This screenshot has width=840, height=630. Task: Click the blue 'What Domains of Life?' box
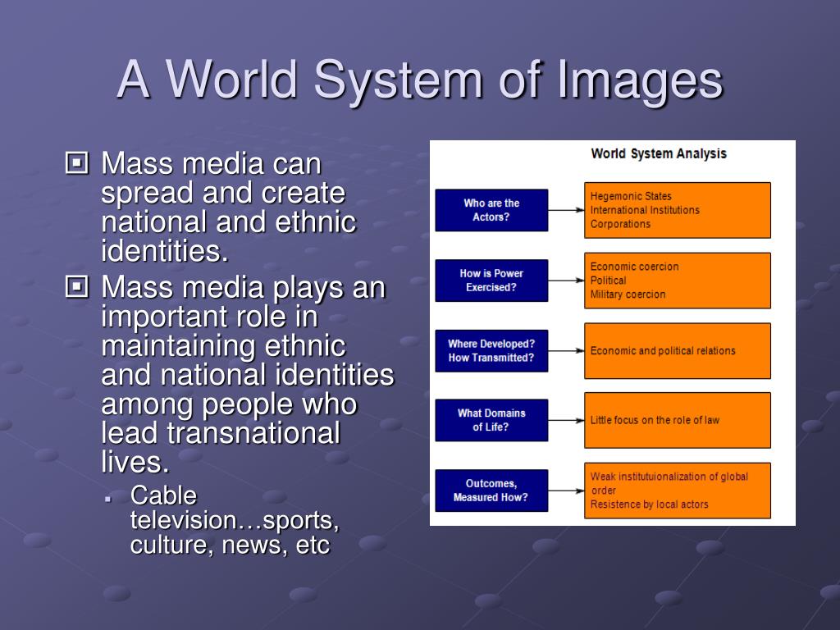(x=491, y=420)
